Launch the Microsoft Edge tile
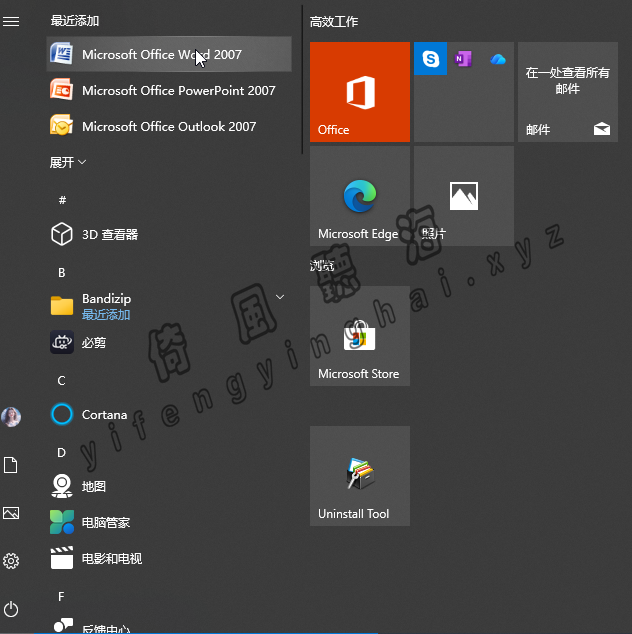 point(360,196)
